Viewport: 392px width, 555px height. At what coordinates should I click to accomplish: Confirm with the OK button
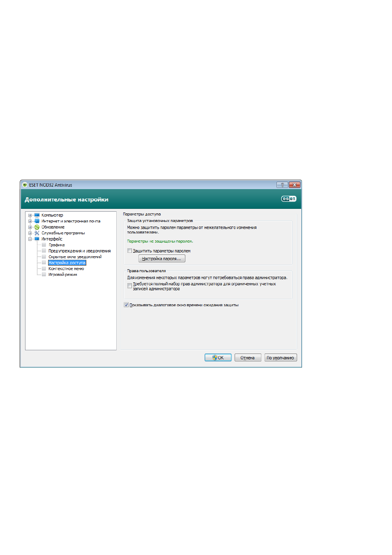coord(218,358)
